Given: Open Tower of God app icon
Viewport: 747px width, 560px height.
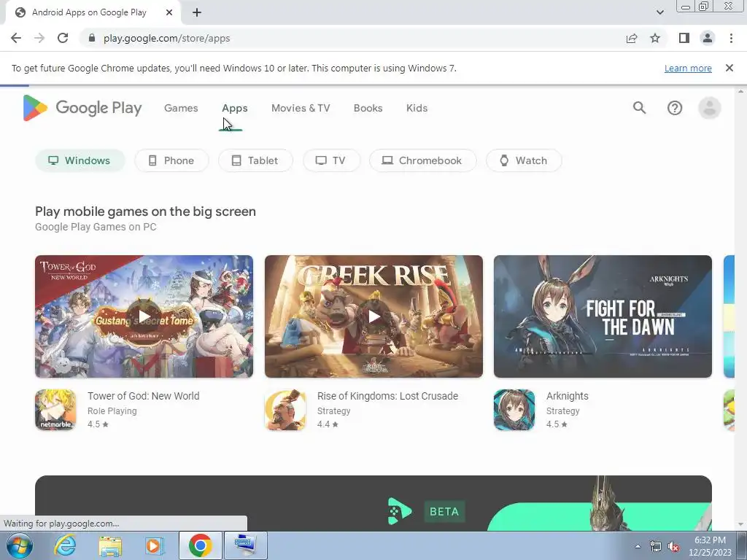Looking at the screenshot, I should tap(55, 410).
